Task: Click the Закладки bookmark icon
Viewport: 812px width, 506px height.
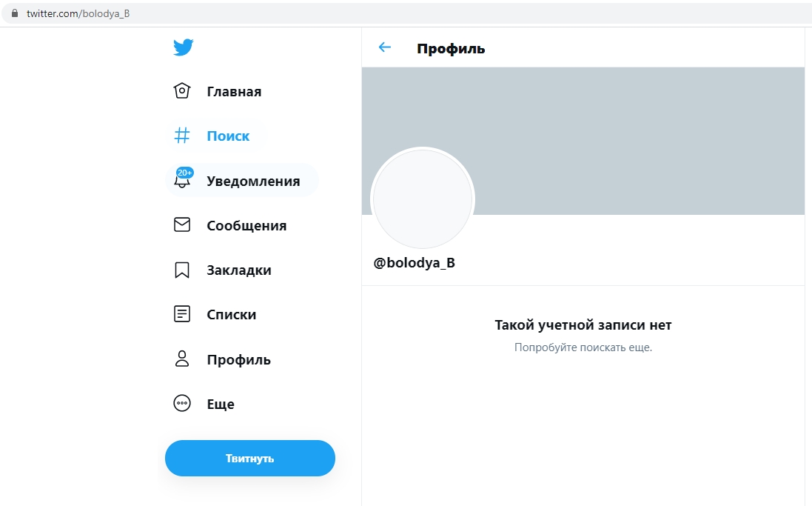Action: coord(181,270)
